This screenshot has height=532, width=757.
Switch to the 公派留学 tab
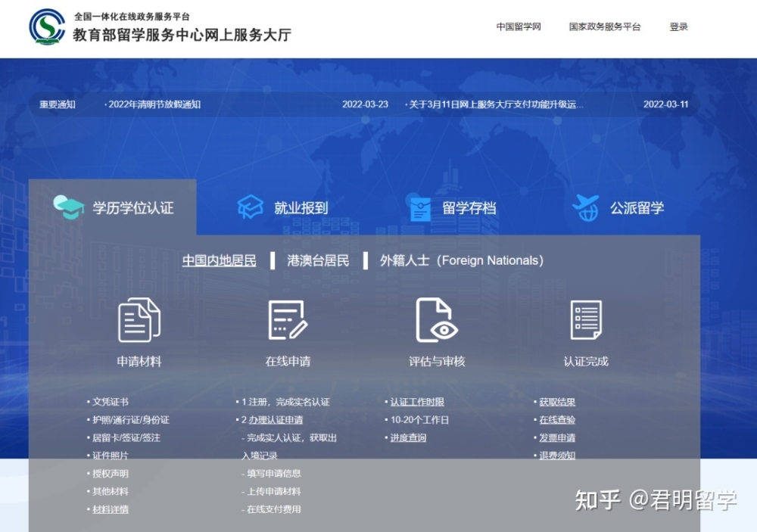[618, 207]
